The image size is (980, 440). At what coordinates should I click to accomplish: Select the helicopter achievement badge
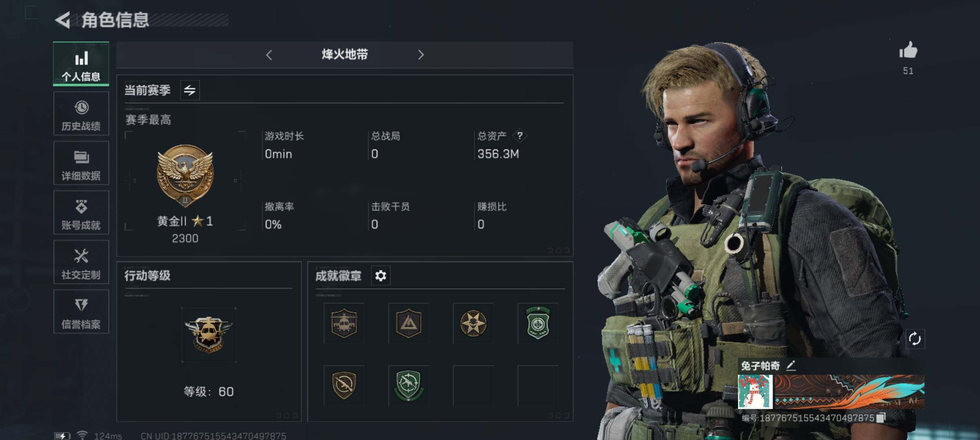pos(344,323)
